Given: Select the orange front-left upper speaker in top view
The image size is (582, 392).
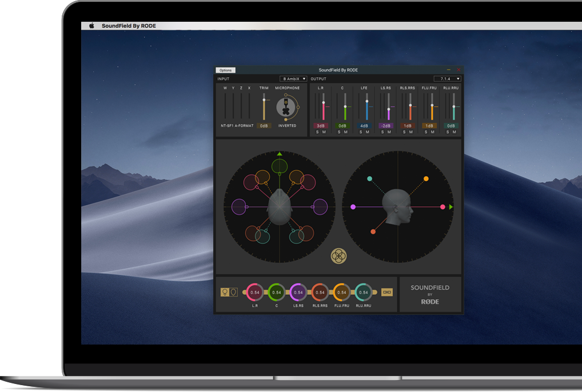Looking at the screenshot, I should (262, 177).
